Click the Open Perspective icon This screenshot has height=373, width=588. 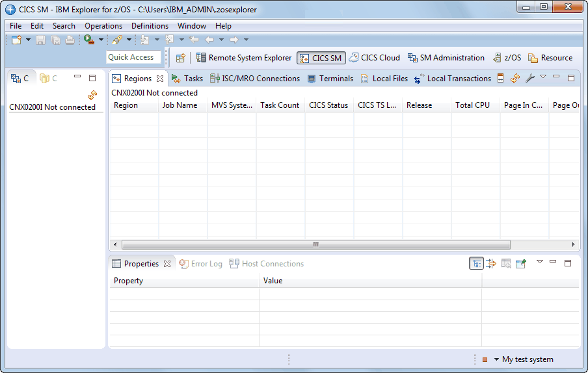point(181,58)
